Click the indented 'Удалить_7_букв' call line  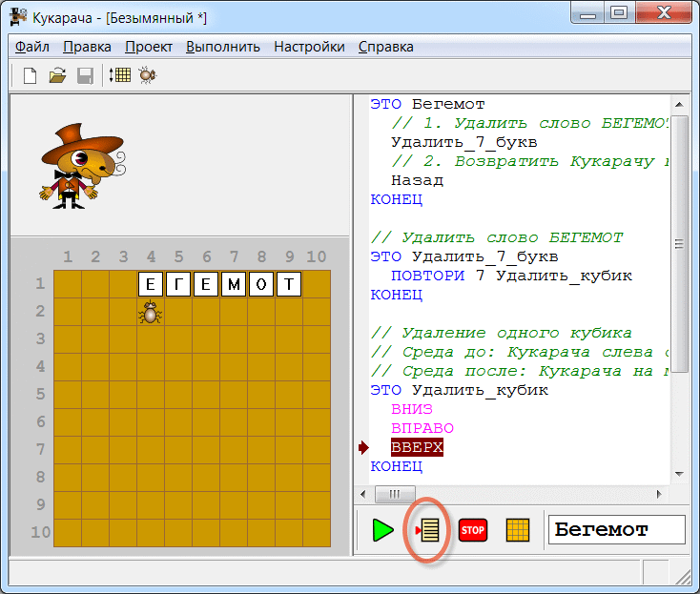(x=464, y=143)
